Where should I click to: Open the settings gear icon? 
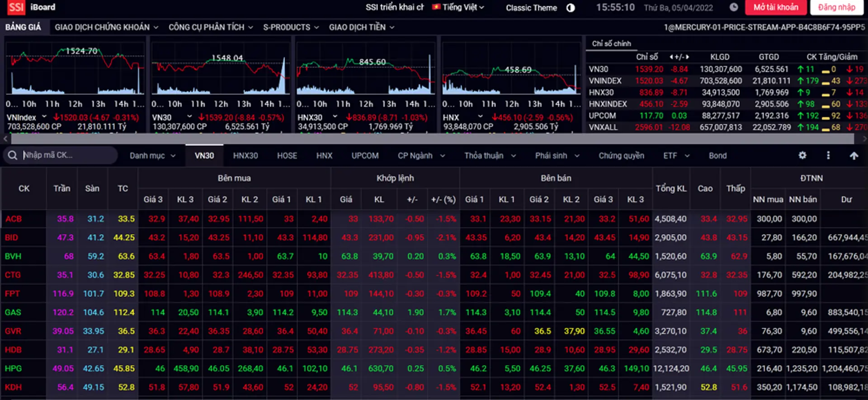[802, 155]
